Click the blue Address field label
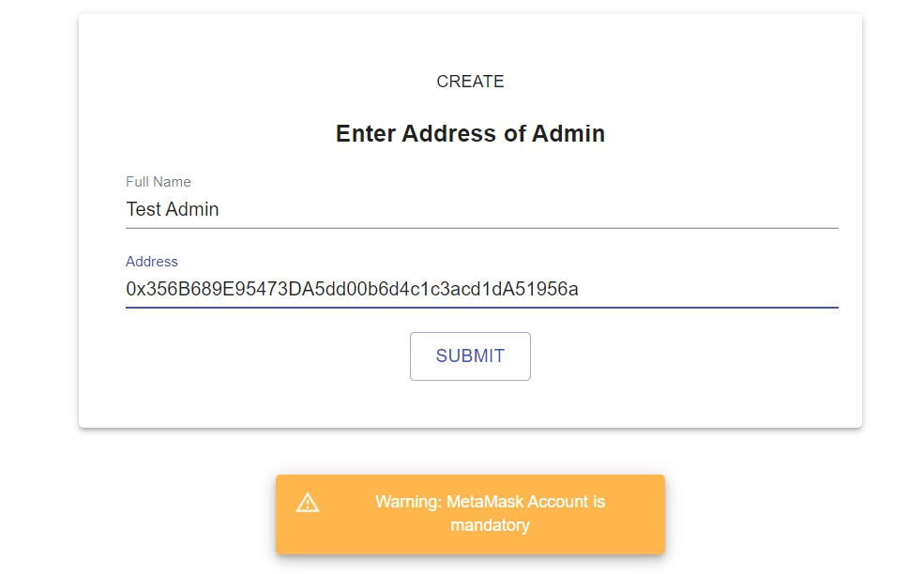The height and width of the screenshot is (574, 924). (151, 261)
